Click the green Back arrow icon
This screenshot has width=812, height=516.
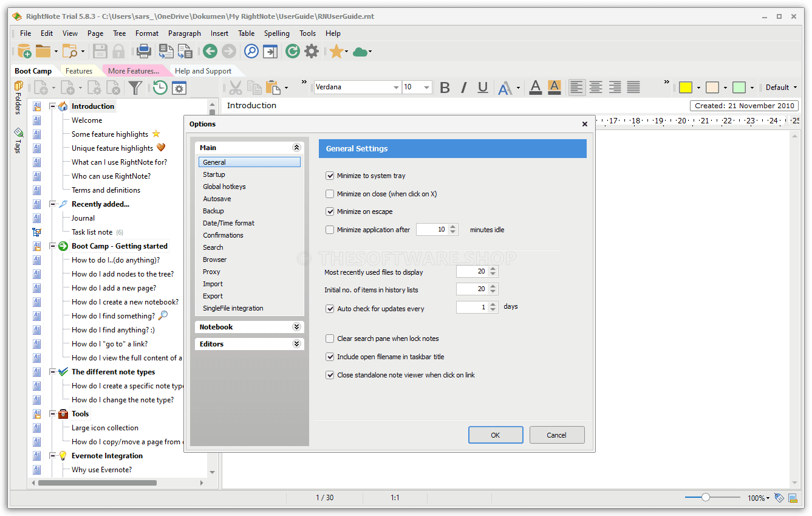tap(210, 51)
